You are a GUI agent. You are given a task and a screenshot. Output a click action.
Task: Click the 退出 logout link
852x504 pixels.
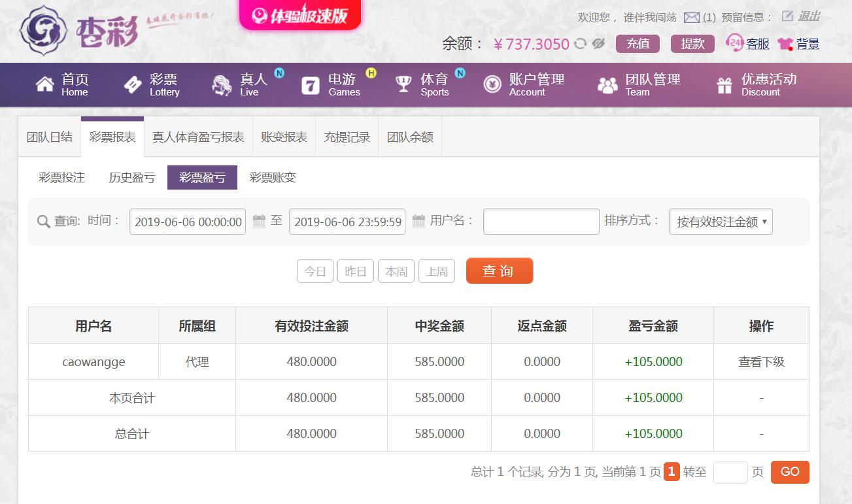point(809,16)
